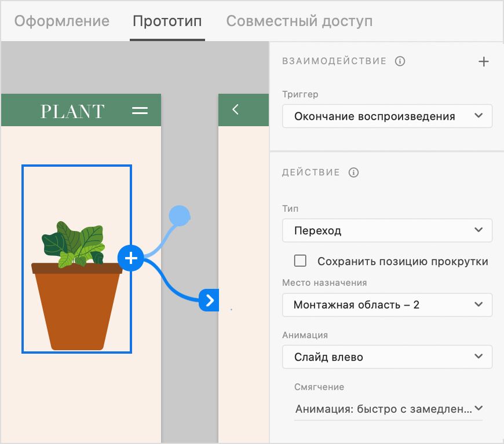Screen dimensions: 504x444
Task: Click the plus icon to add new interaction
Action: 484,61
